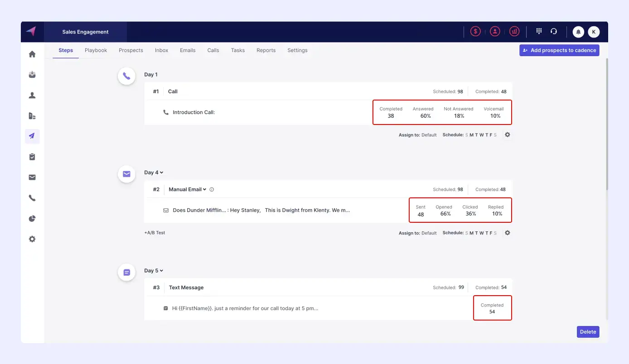This screenshot has height=364, width=629.
Task: Switch to the Inbox tab
Action: [161, 50]
